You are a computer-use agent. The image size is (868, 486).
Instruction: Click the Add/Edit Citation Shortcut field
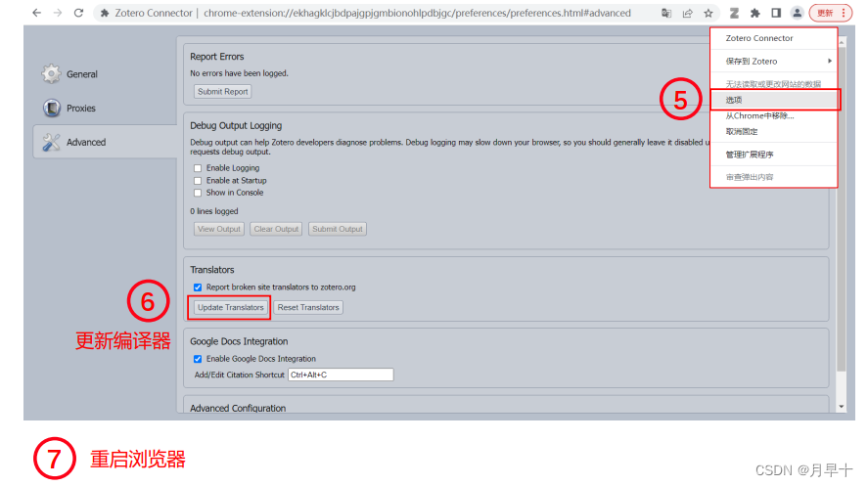click(x=341, y=375)
